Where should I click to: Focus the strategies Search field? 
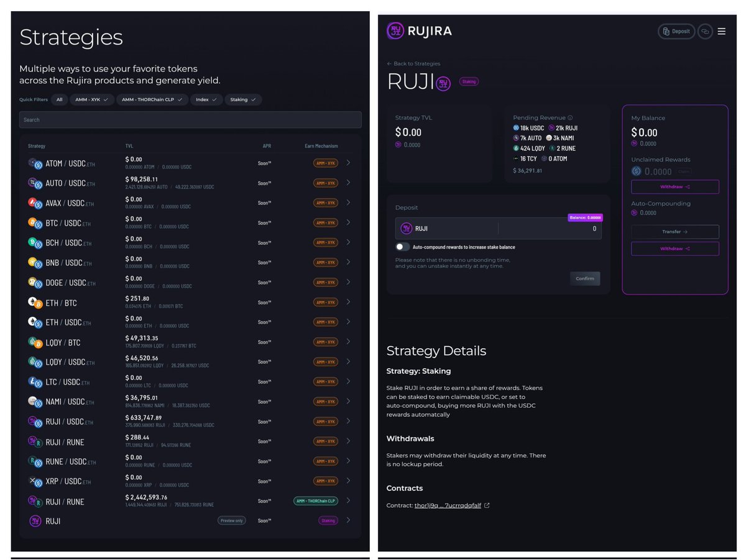190,120
